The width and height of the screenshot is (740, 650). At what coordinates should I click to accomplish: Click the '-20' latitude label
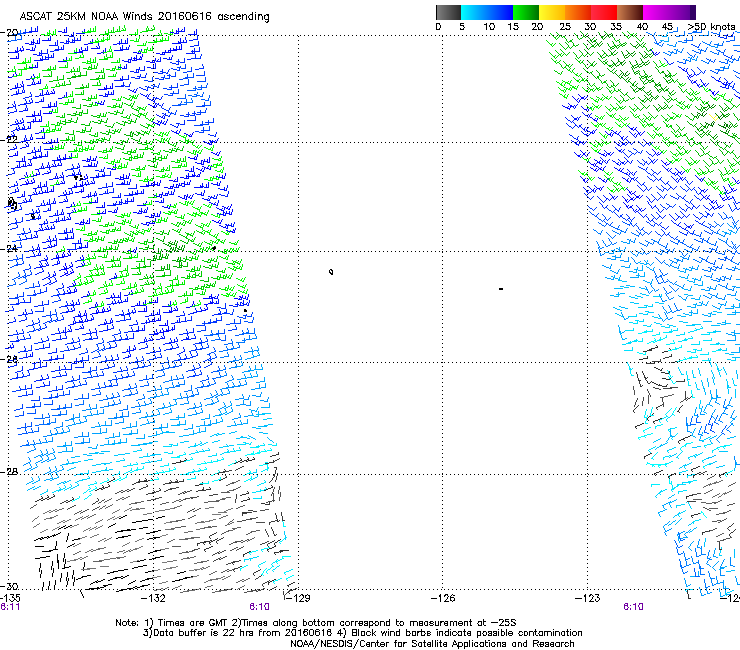9,32
